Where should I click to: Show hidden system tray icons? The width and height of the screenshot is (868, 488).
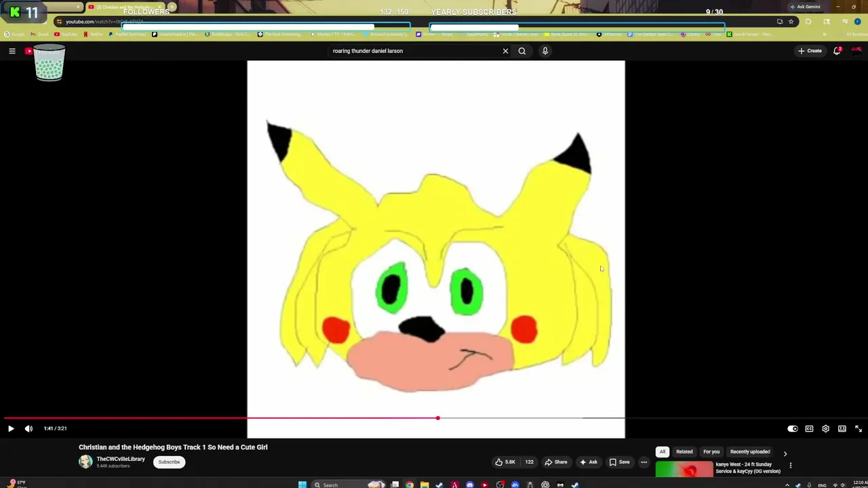787,485
